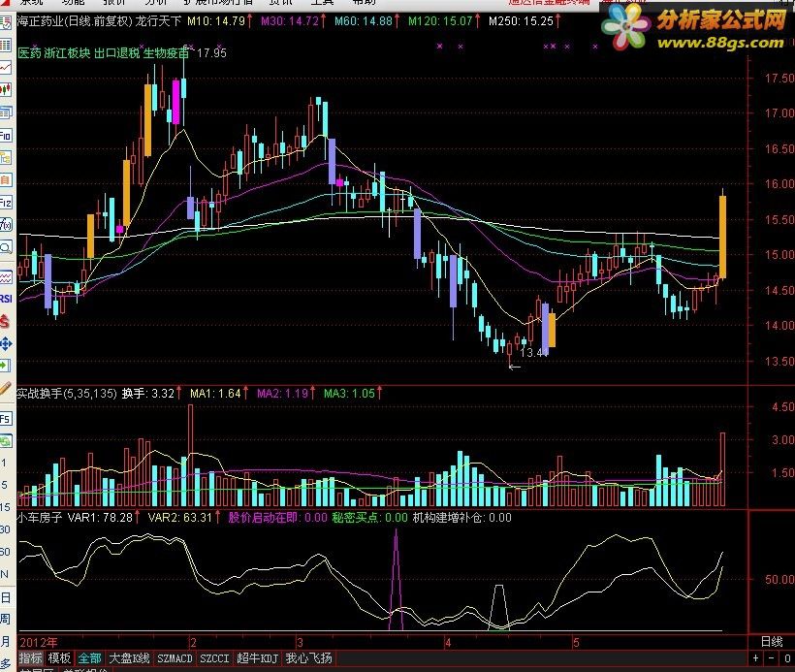Switch to 我心飞扬 indicator tab
Screen dimensions: 795x672
click(x=308, y=658)
